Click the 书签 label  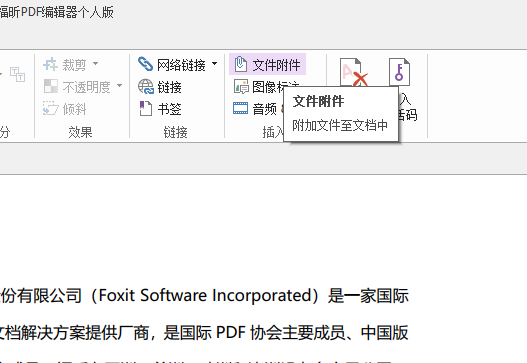point(170,109)
